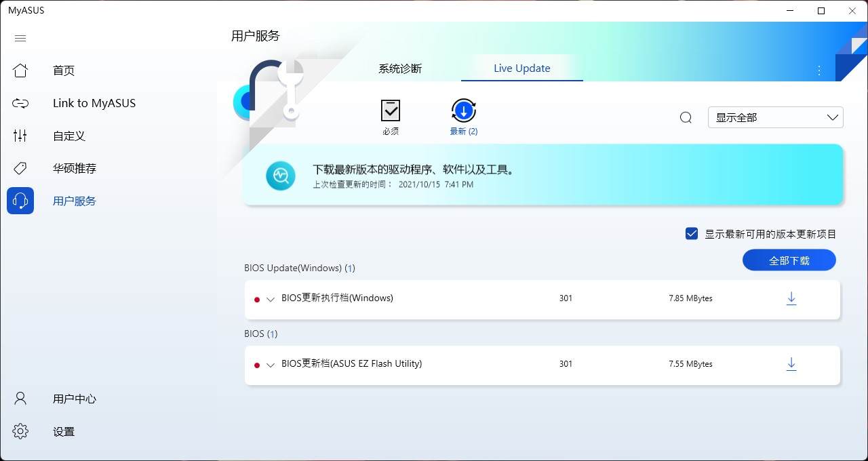This screenshot has height=461, width=868.
Task: Open the 用户中心 user icon
Action: coord(20,399)
